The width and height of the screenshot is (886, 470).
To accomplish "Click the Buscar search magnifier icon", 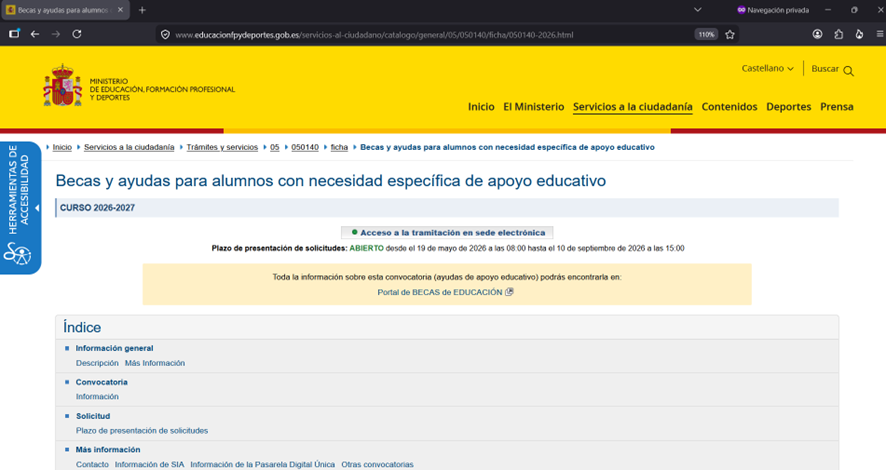I will 848,71.
